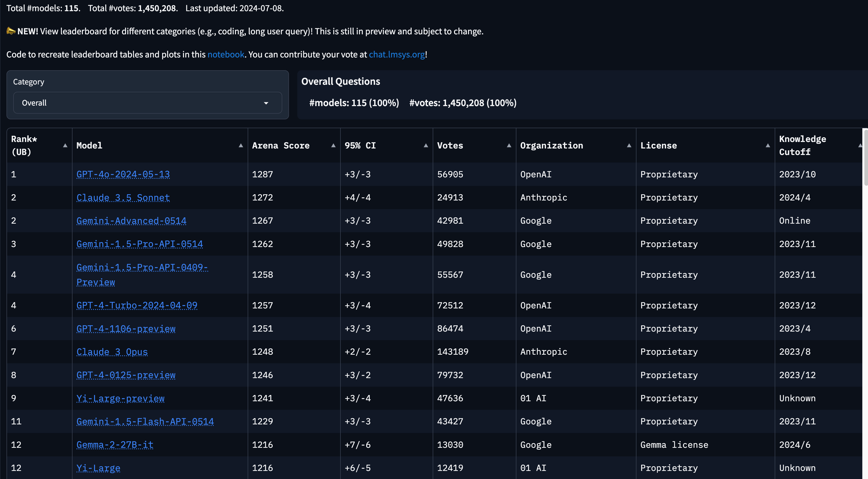The height and width of the screenshot is (479, 868).
Task: View the Gemma-2-27B-it model link
Action: click(x=115, y=445)
